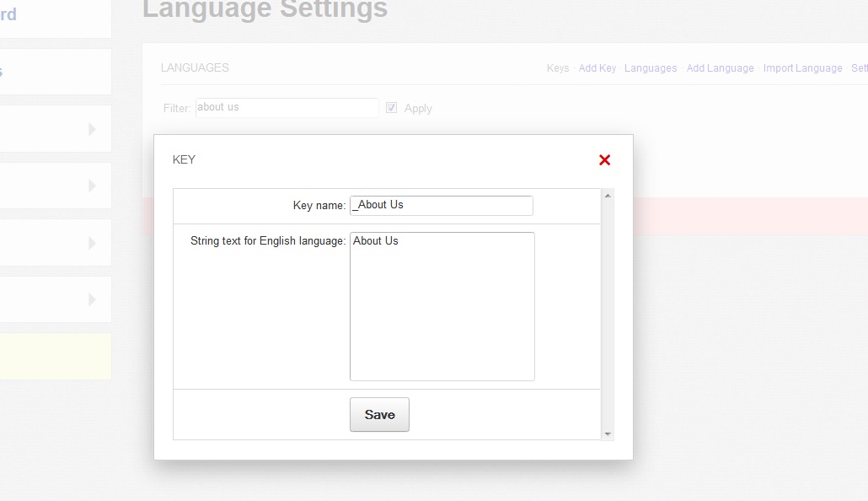The width and height of the screenshot is (868, 501).
Task: Click the dialog scrollbar down arrow
Action: click(608, 434)
